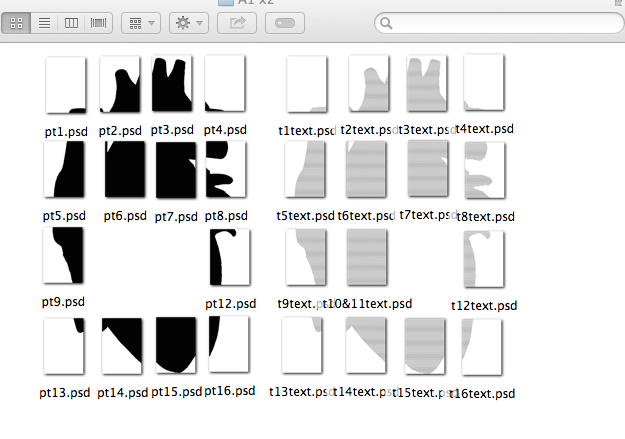Select the t2text.psd file thumbnail

click(x=369, y=83)
